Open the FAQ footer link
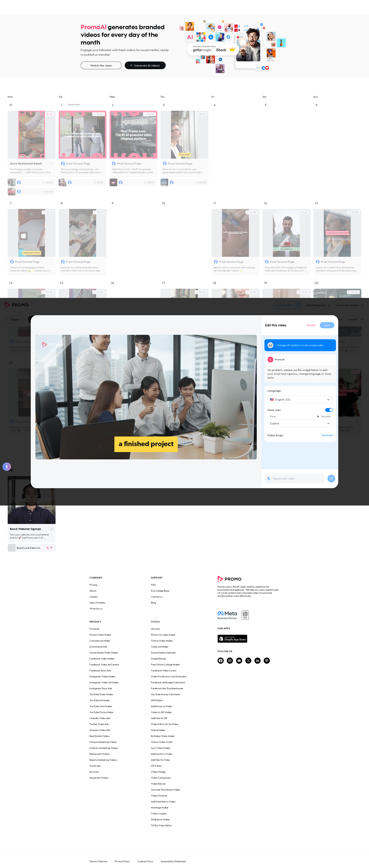The width and height of the screenshot is (369, 868). 153,585
